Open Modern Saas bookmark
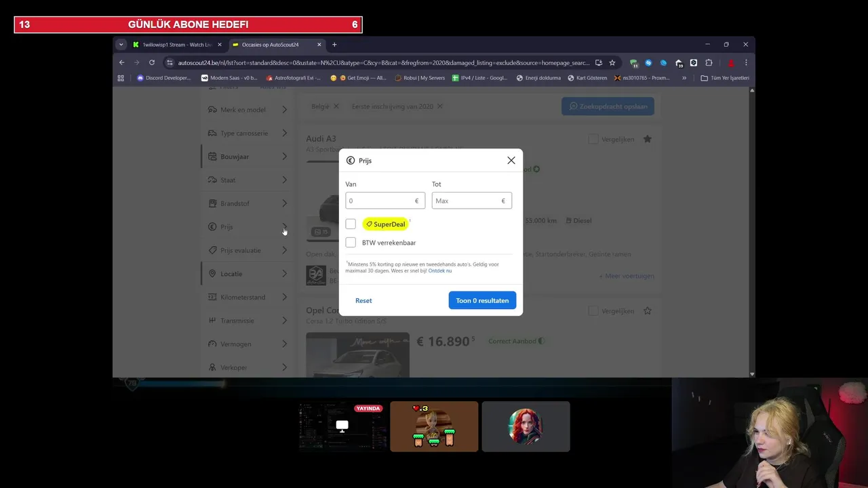The height and width of the screenshot is (488, 868). pos(229,78)
